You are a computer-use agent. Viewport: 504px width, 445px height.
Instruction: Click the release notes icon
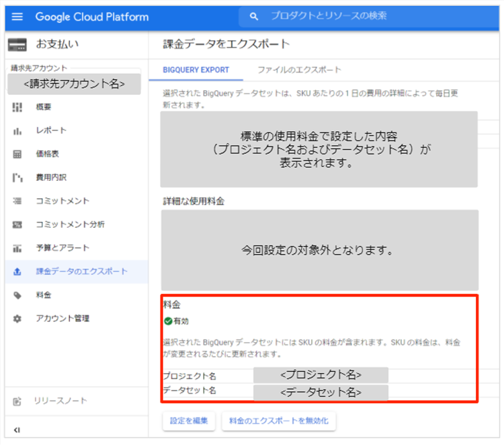pyautogui.click(x=17, y=401)
